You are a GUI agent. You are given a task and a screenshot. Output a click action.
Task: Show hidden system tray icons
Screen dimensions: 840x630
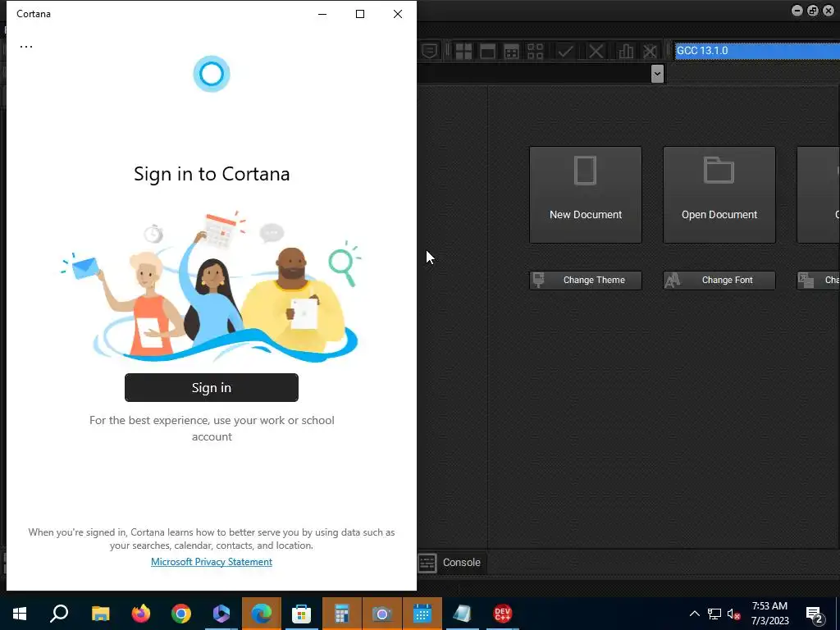(694, 614)
